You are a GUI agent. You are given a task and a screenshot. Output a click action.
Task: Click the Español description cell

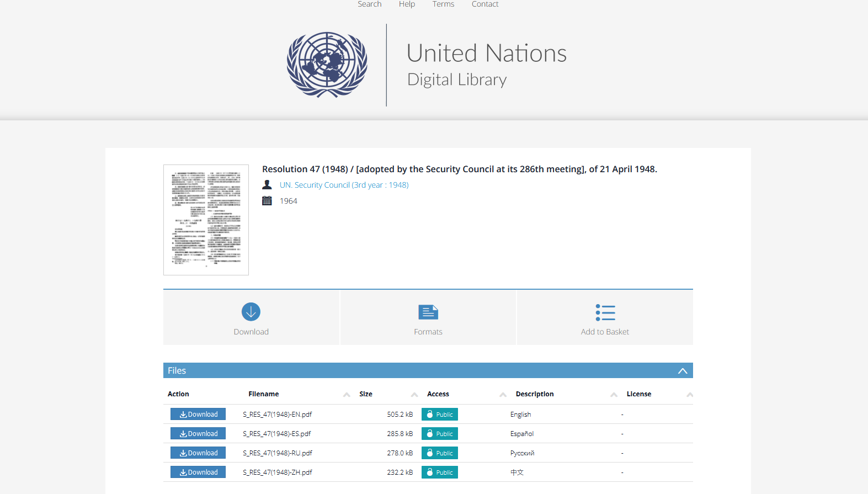[522, 434]
